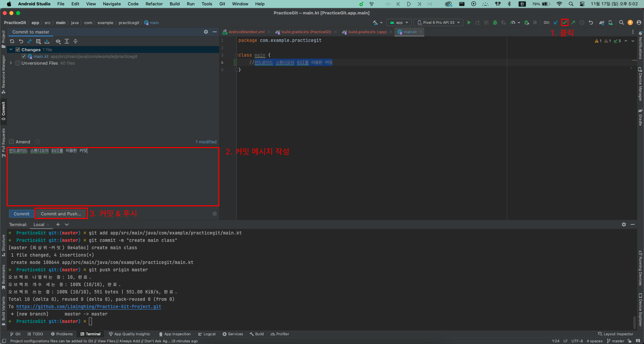Click the Git Update Project arrow icon

tap(556, 22)
